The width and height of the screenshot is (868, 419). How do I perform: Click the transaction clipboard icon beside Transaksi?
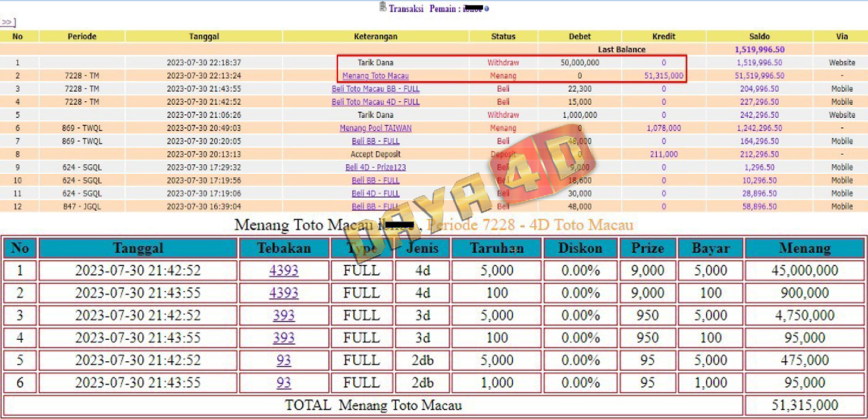pos(383,7)
